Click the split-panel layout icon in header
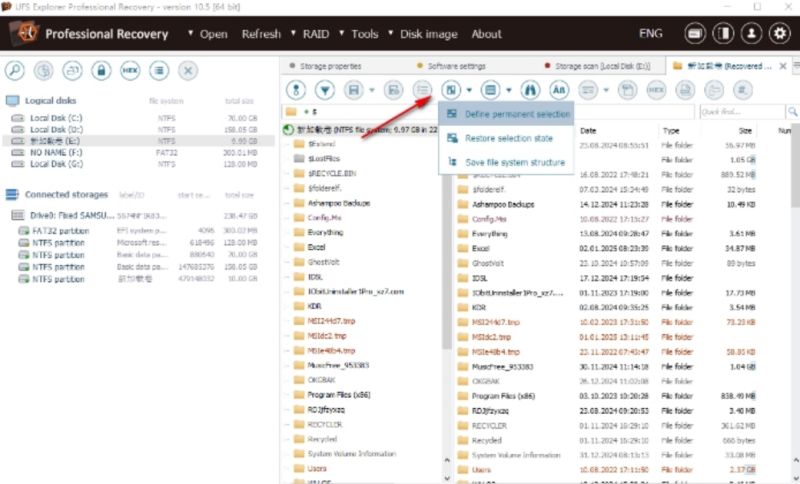This screenshot has width=800, height=484. pyautogui.click(x=723, y=34)
